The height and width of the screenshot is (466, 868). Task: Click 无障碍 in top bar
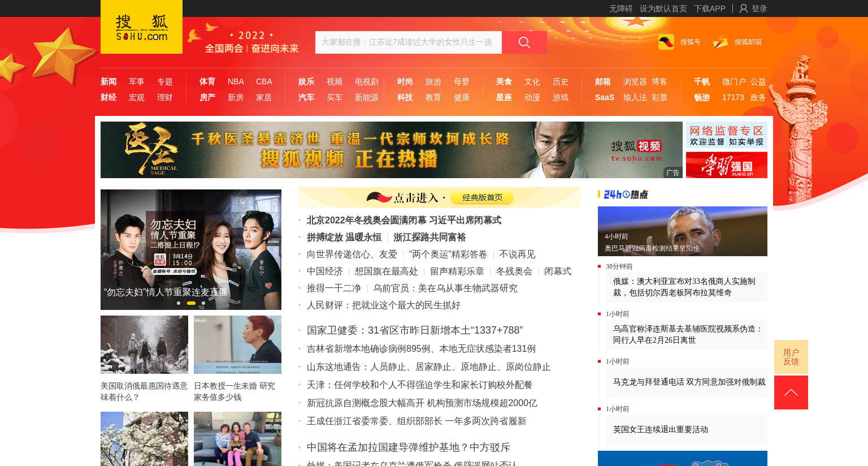620,8
